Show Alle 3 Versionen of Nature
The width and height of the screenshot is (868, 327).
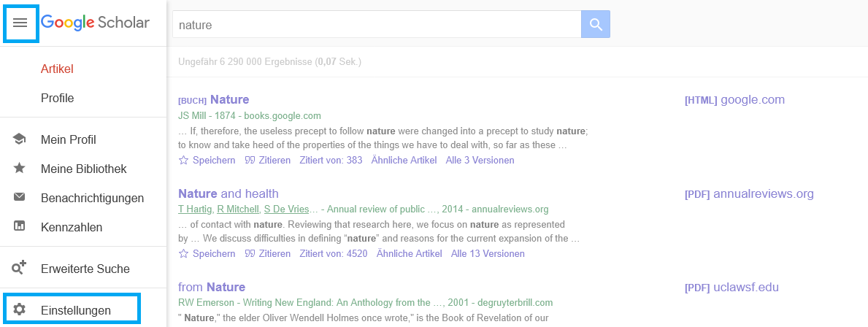click(480, 161)
